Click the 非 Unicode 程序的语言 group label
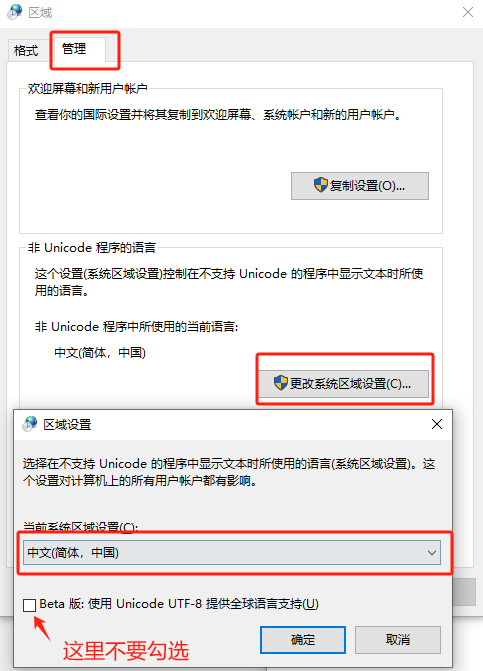483x671 pixels. (x=92, y=247)
